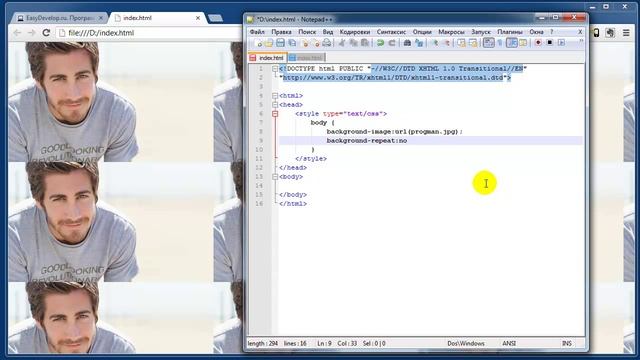Click the INS indicator in status bar
This screenshot has width=640, height=360.
[567, 344]
